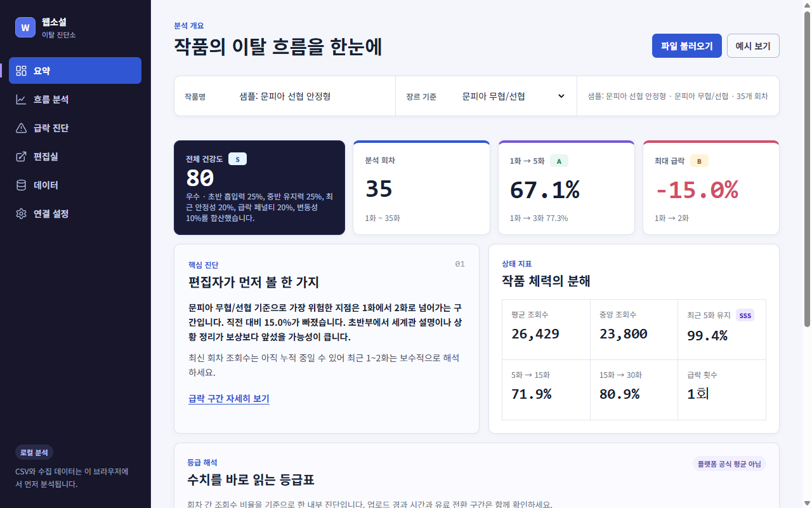Click the -15.0% 최대 급락 value
The height and width of the screenshot is (508, 812).
pyautogui.click(x=697, y=189)
